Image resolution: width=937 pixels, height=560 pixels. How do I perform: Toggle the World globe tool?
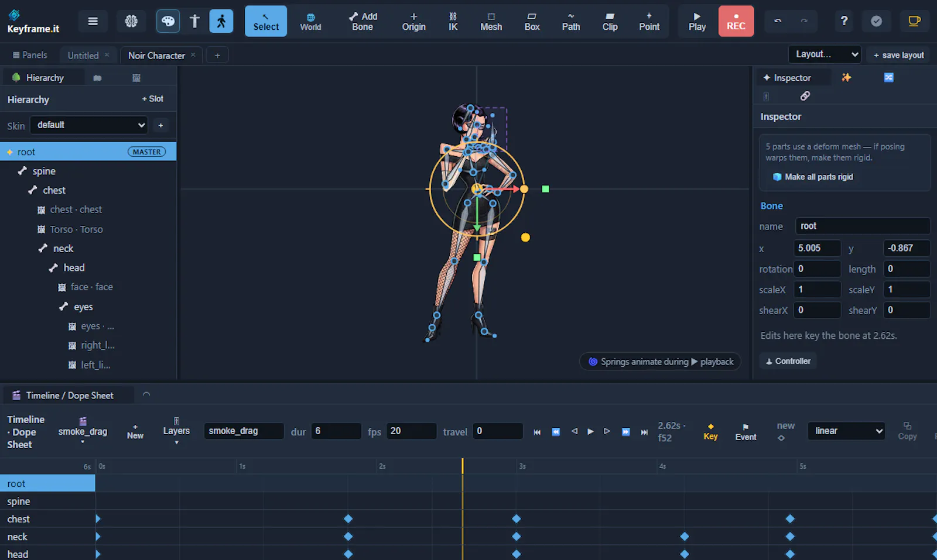point(310,21)
